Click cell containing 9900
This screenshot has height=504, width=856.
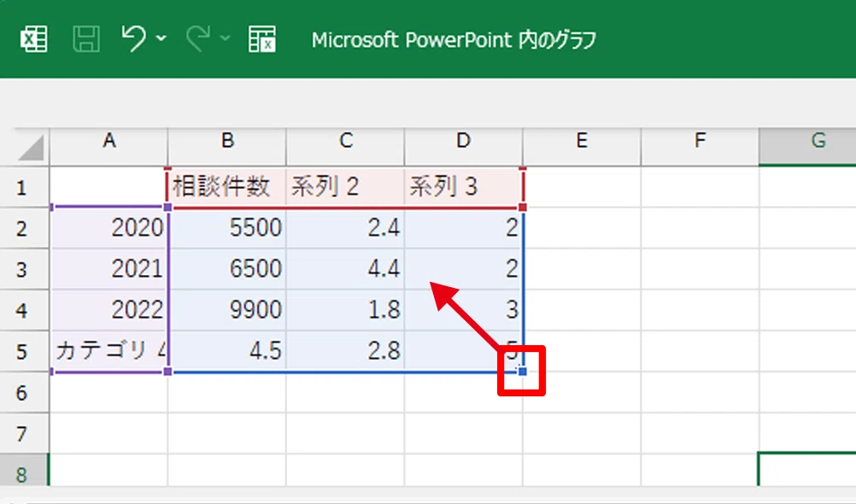tap(227, 310)
